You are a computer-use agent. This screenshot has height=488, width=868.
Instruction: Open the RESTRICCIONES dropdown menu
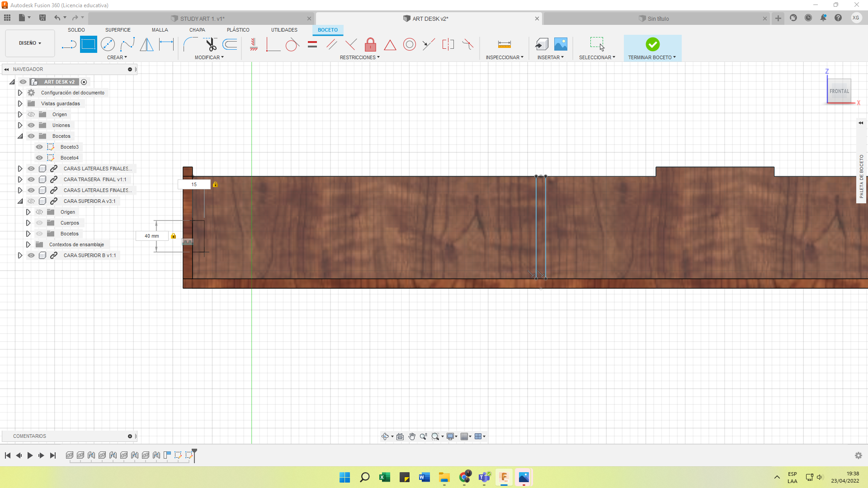(x=359, y=57)
